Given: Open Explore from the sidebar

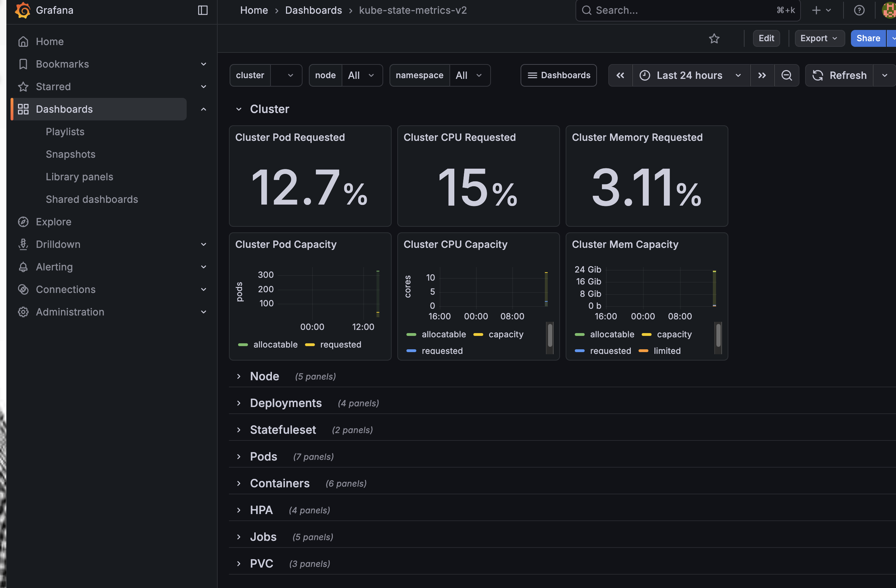Looking at the screenshot, I should point(54,222).
